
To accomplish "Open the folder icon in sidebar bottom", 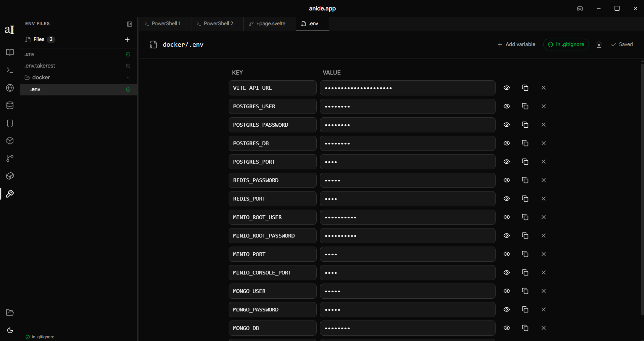I will (x=10, y=313).
